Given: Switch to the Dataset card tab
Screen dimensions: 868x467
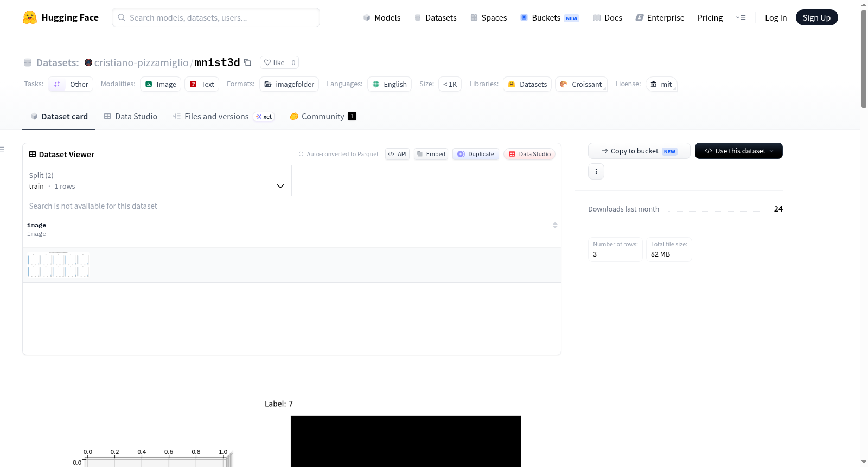Looking at the screenshot, I should pyautogui.click(x=59, y=116).
